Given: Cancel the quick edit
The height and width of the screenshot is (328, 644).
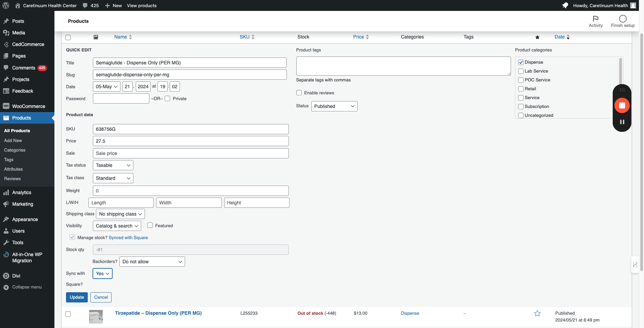Looking at the screenshot, I should (x=101, y=297).
